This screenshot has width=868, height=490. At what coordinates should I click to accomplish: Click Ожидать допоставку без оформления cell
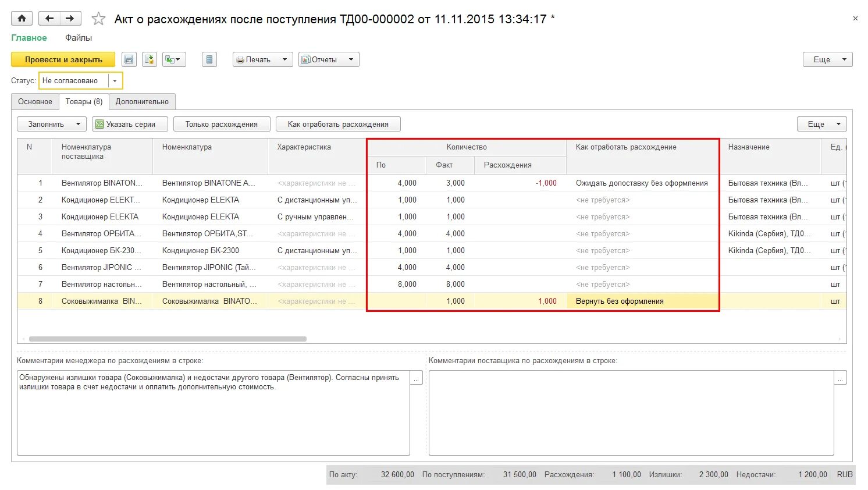642,183
